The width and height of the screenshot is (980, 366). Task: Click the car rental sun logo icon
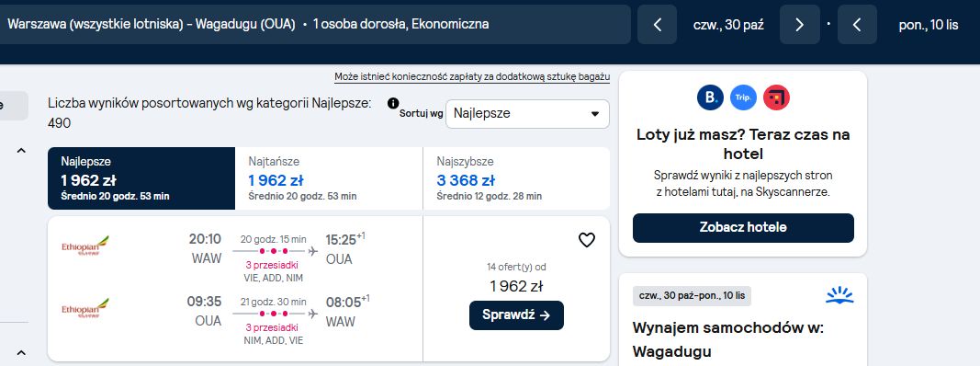coord(839,295)
